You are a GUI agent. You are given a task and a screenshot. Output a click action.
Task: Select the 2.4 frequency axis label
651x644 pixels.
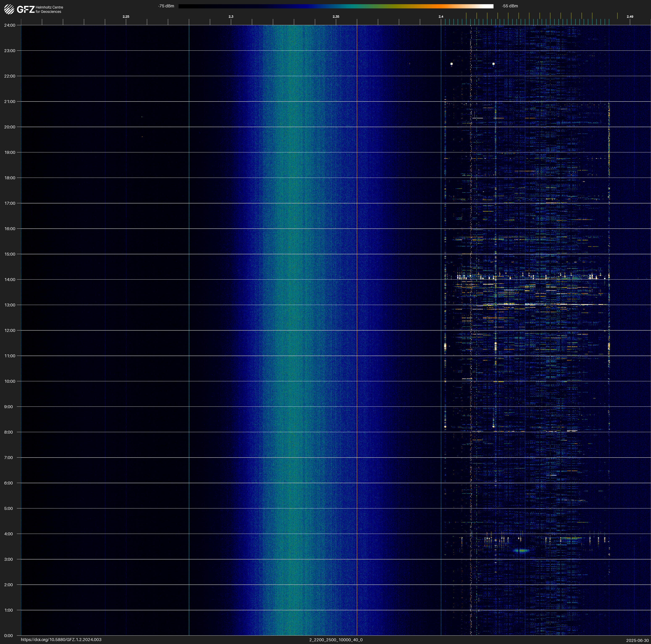pos(441,17)
